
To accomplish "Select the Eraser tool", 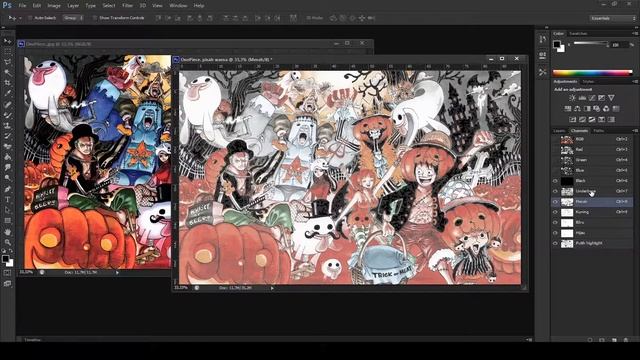I will [7, 147].
